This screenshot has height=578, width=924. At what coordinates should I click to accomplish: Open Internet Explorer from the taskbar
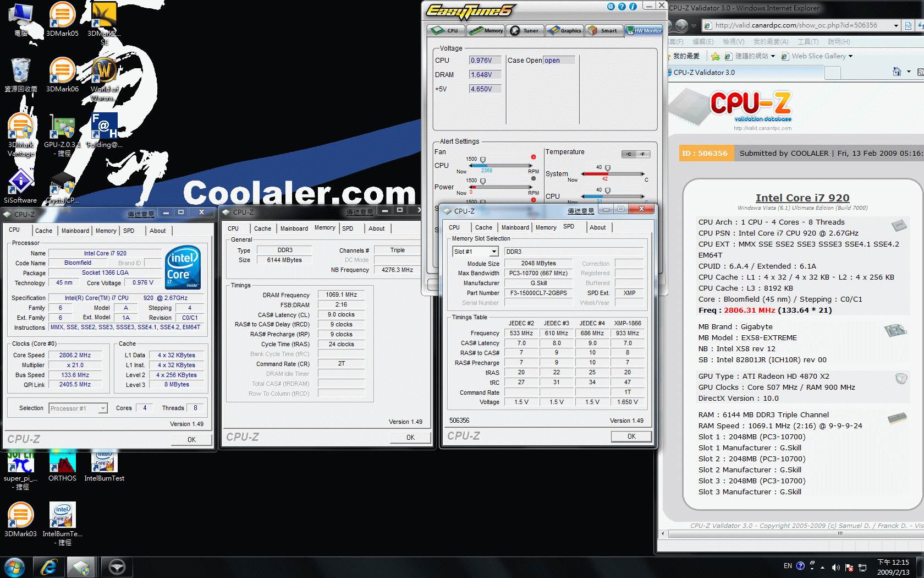49,567
